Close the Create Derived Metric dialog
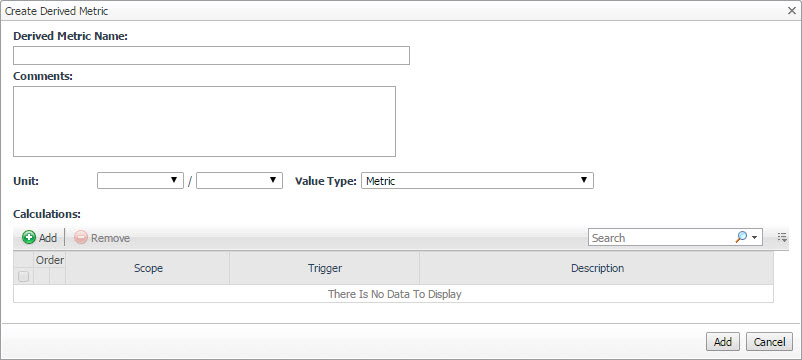 (791, 11)
